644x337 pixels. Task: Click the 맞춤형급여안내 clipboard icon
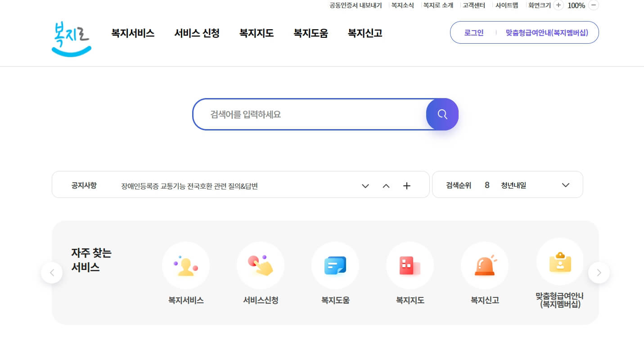(559, 265)
